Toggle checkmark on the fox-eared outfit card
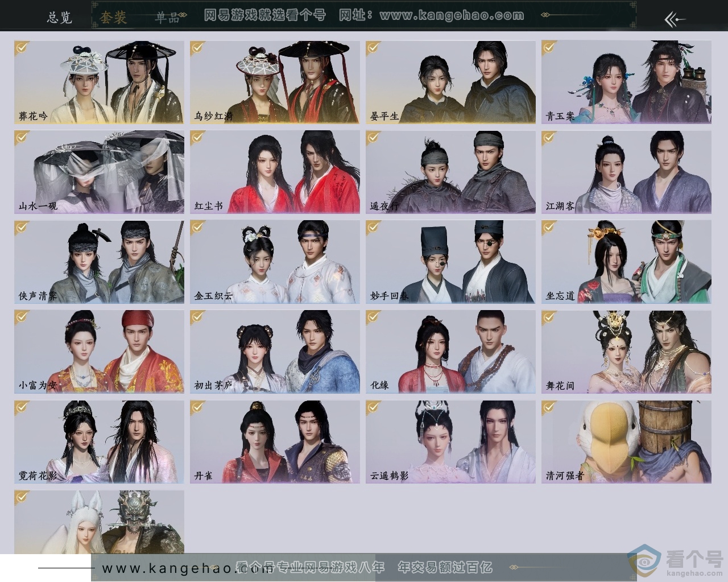 tap(22, 497)
